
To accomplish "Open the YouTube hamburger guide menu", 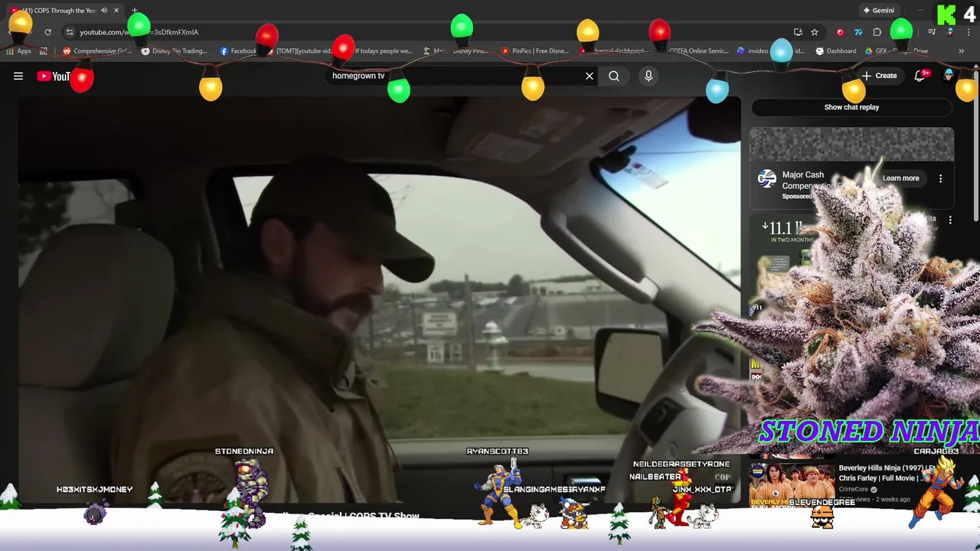I will 18,76.
